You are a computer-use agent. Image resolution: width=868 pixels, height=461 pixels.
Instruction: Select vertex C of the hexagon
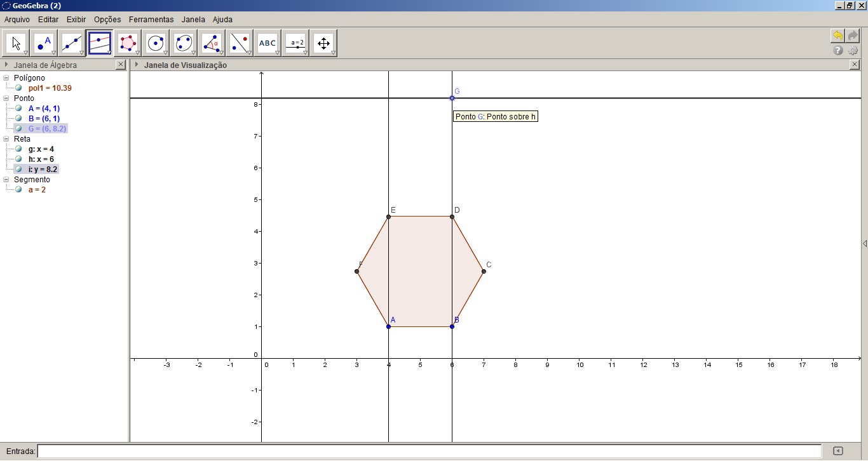pos(484,271)
